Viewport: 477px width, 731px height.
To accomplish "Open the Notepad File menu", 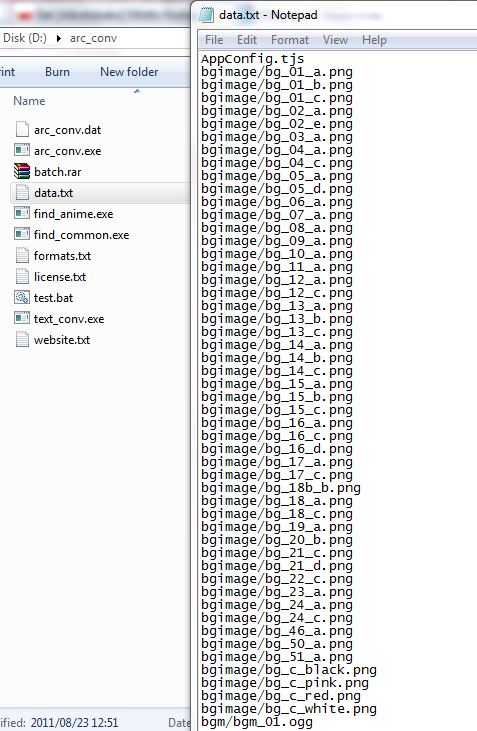I will point(214,40).
